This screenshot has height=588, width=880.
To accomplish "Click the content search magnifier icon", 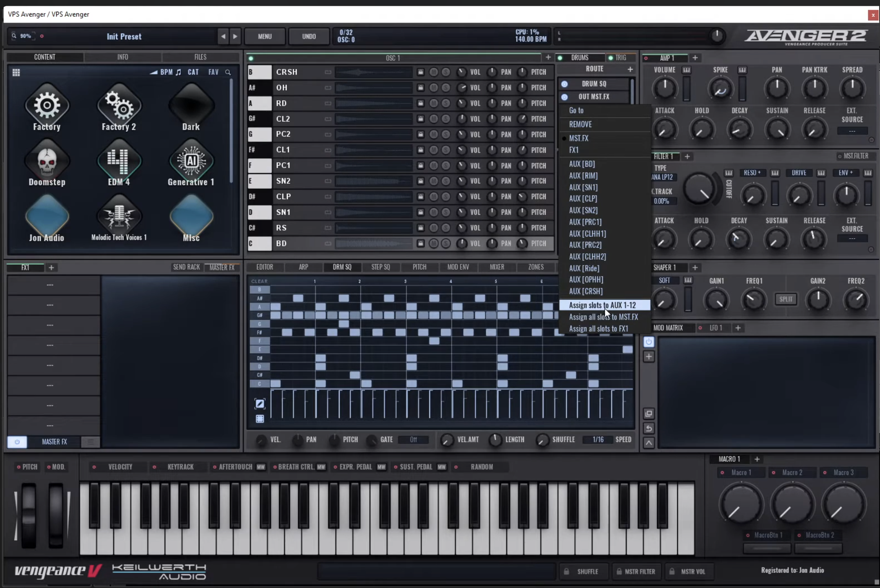I will click(x=228, y=73).
